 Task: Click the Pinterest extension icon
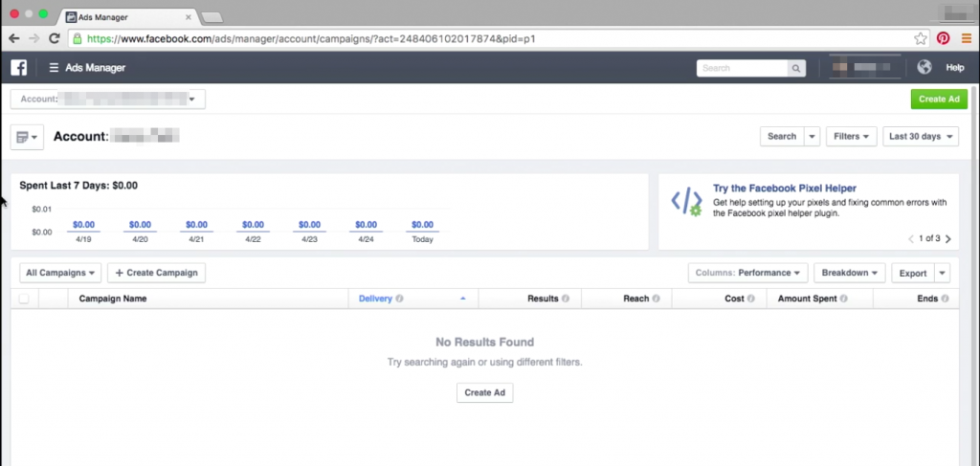tap(943, 38)
